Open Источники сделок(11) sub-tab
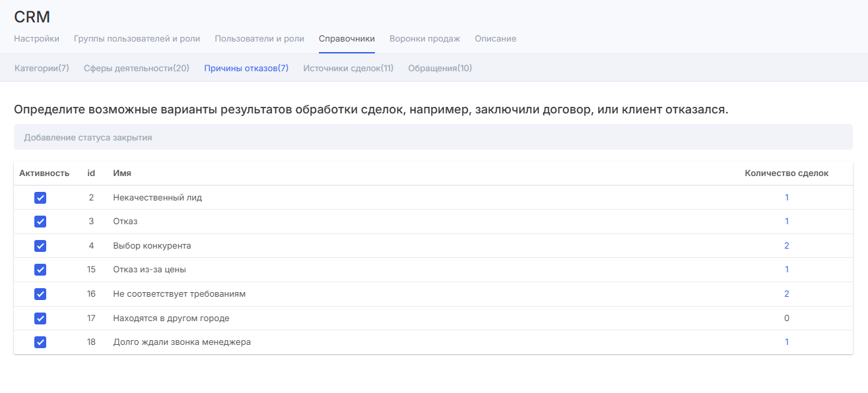The width and height of the screenshot is (868, 393). coord(348,69)
